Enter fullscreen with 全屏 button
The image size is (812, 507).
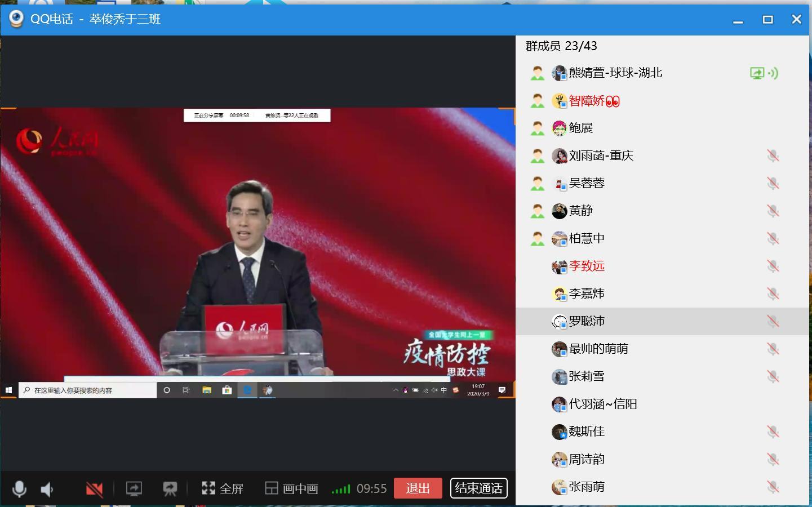223,488
